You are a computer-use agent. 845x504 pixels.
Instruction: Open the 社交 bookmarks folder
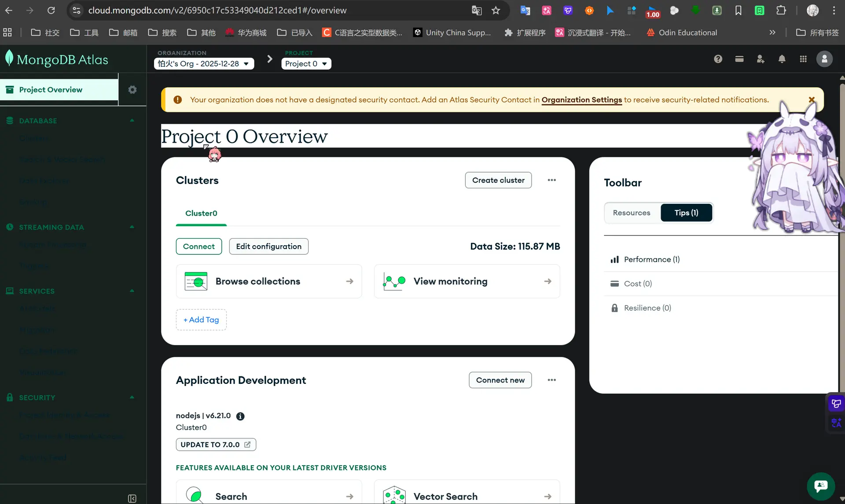[45, 33]
